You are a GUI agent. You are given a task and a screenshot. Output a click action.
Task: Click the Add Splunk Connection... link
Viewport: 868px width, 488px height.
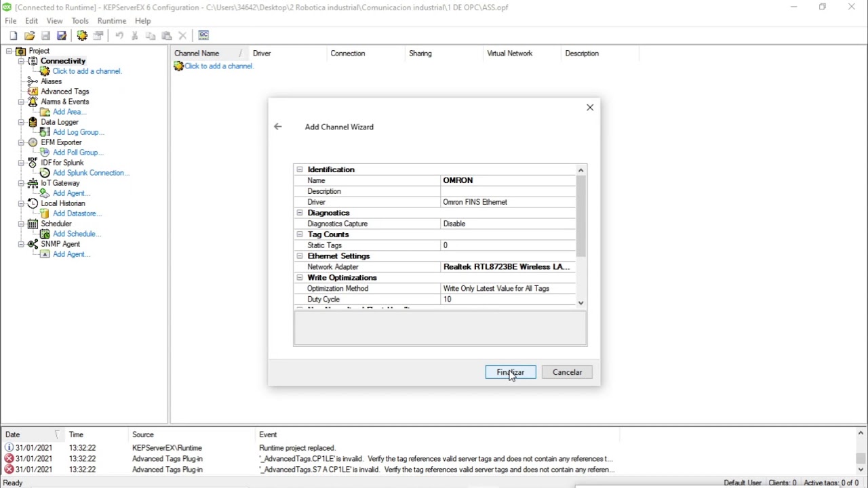(x=91, y=173)
